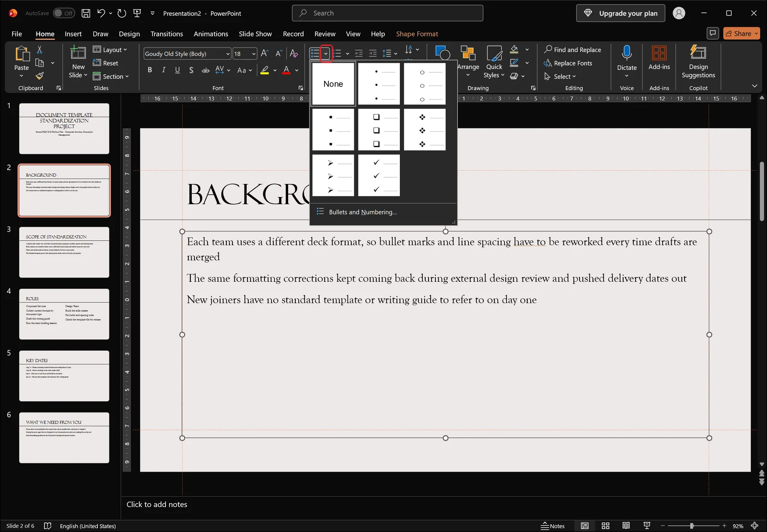This screenshot has height=532, width=767.
Task: Switch to Design tab
Action: [x=129, y=34]
